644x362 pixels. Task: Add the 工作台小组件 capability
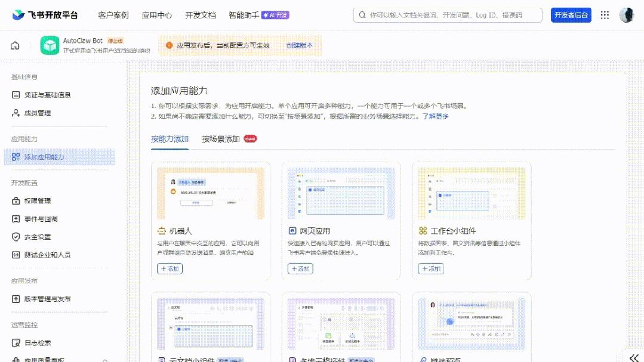(x=431, y=268)
